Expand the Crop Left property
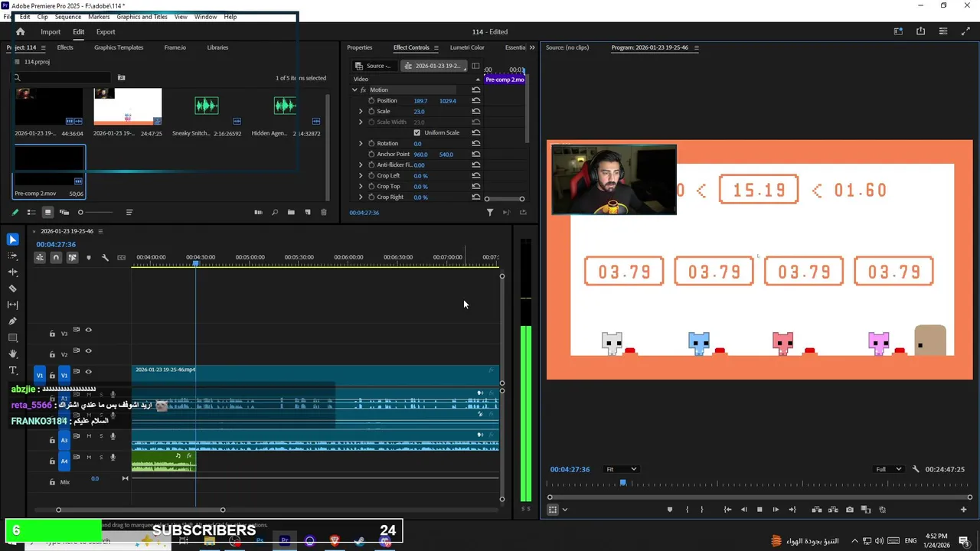The height and width of the screenshot is (551, 980). tap(361, 175)
